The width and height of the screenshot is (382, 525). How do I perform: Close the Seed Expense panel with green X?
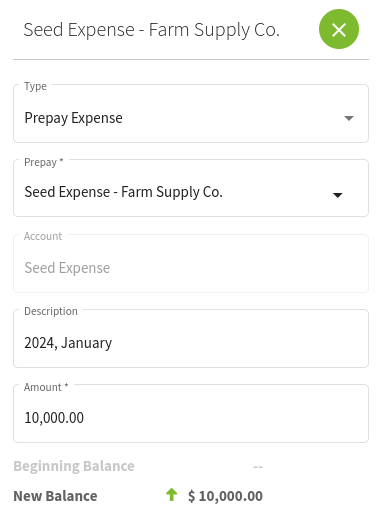338,29
